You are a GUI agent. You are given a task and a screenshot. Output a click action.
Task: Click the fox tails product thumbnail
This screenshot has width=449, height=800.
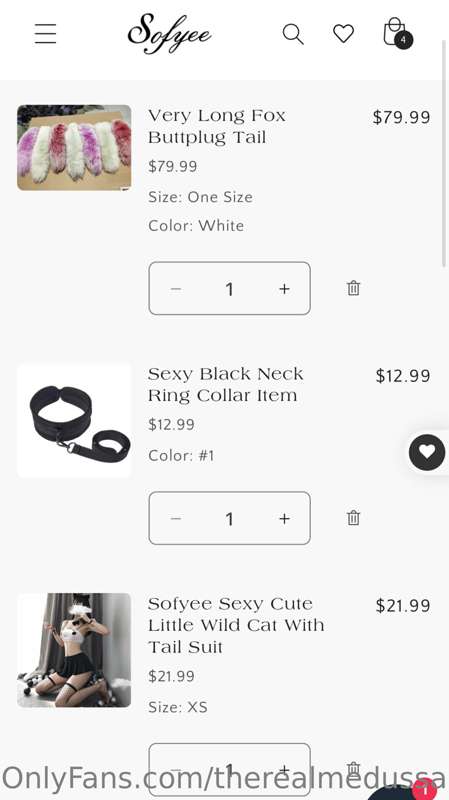point(74,148)
